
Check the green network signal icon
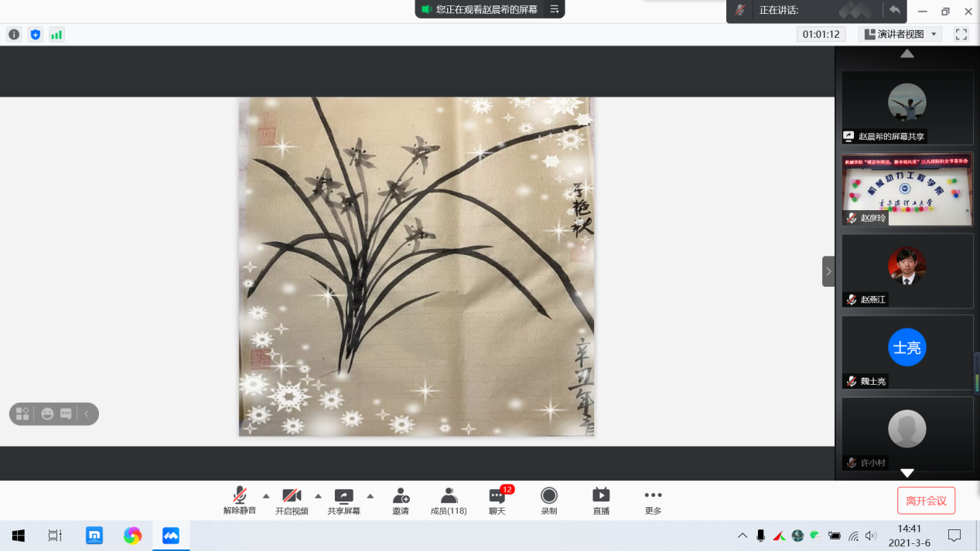[56, 34]
